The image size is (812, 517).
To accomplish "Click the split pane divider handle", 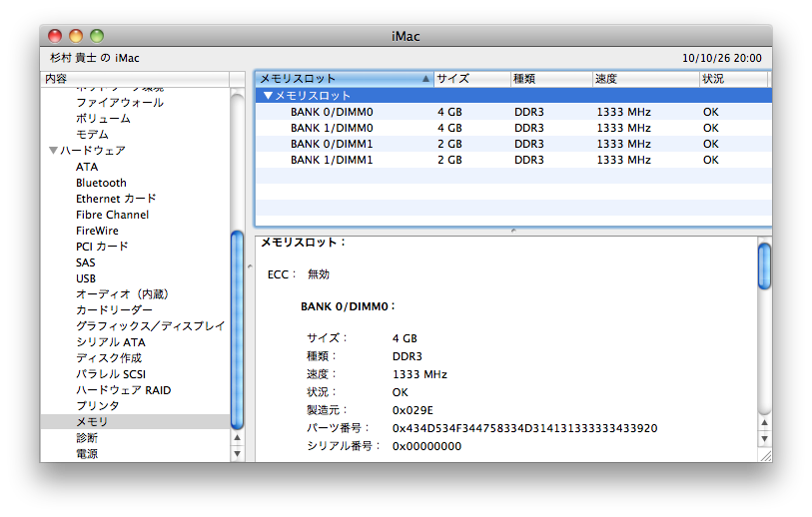I will pyautogui.click(x=512, y=231).
